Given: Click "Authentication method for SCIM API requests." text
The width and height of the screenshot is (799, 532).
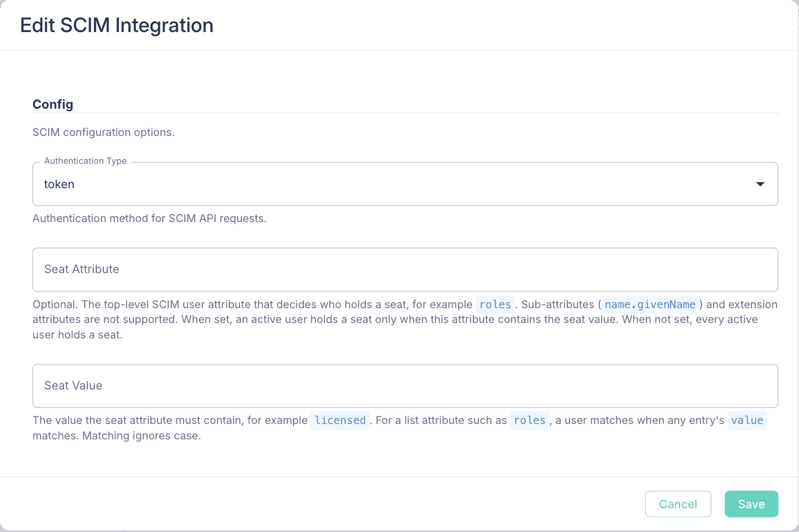Looking at the screenshot, I should click(x=150, y=218).
